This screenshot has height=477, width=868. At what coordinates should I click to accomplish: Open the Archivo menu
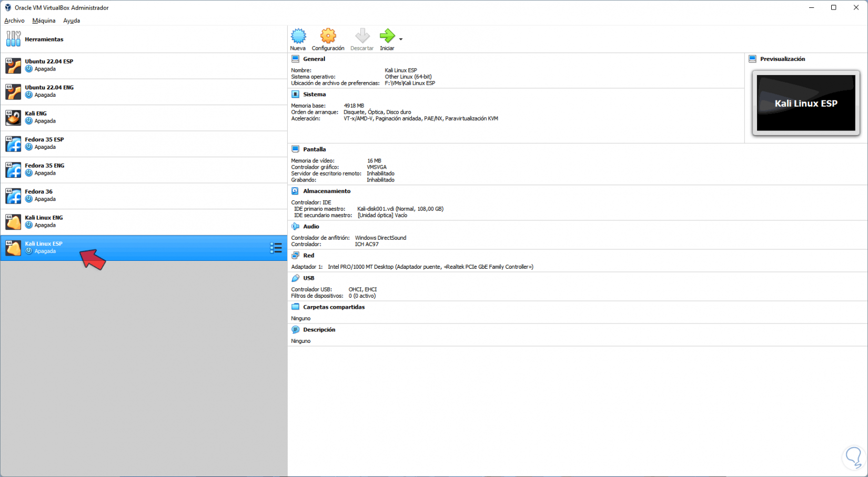pos(14,21)
